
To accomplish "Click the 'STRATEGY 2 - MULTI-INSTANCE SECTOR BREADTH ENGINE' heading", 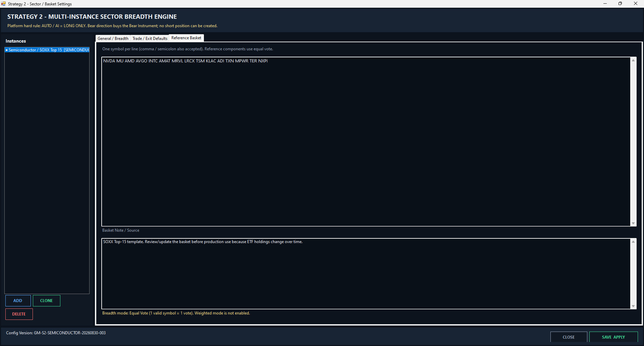I will click(92, 16).
